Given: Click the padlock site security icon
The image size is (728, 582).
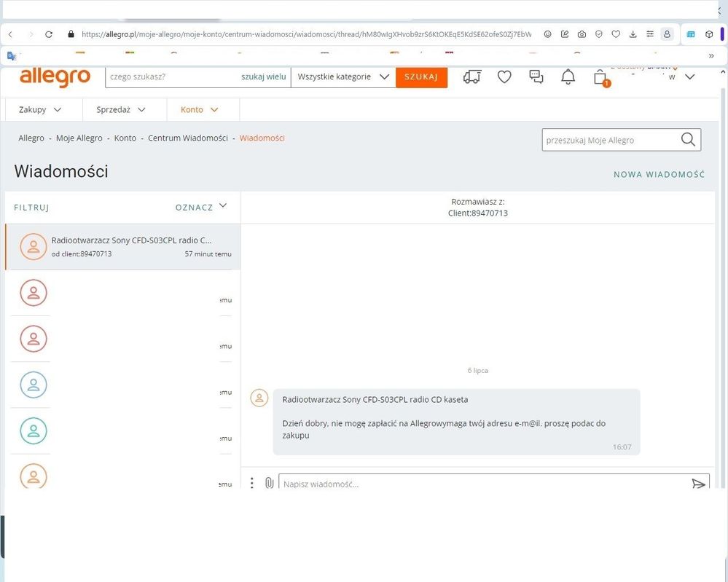Looking at the screenshot, I should (71, 34).
